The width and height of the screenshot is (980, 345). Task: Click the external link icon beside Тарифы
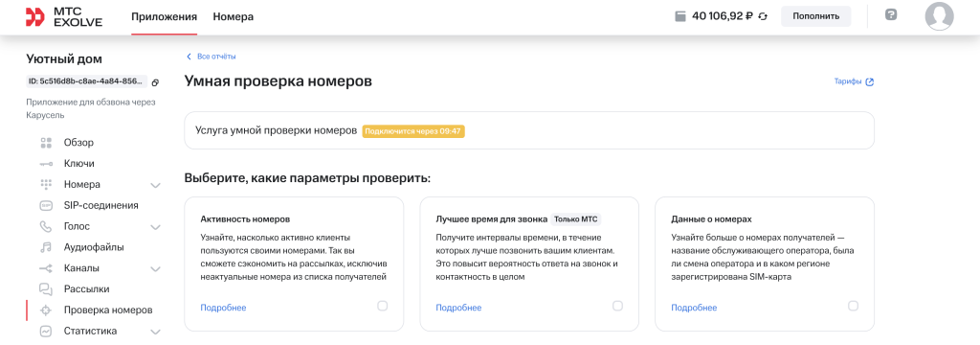[869, 82]
